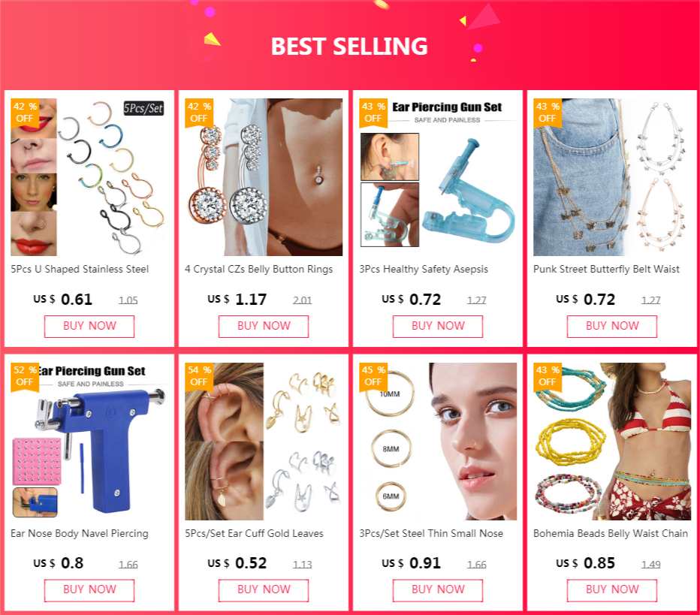700x615 pixels.
Task: Click BUY NOW for Bohemia Beads Belly Chain
Action: click(x=612, y=590)
